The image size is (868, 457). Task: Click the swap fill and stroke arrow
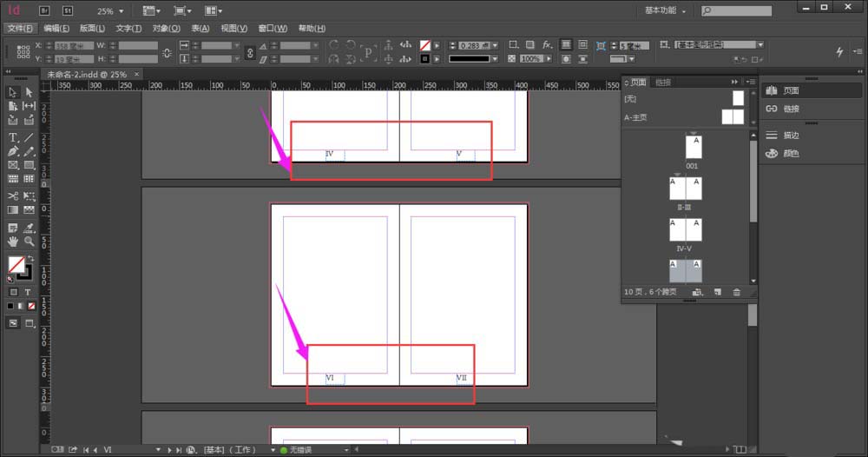point(31,259)
